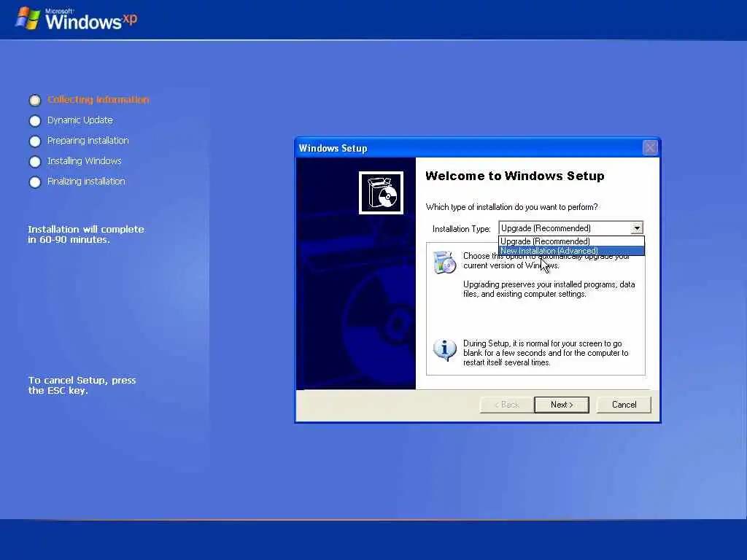Click the Finalizing installation step bullet

(x=35, y=182)
